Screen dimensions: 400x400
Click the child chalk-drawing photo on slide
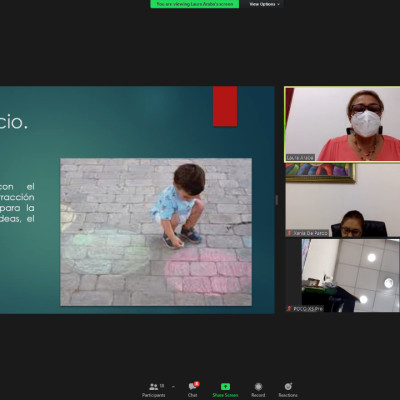[x=156, y=232]
